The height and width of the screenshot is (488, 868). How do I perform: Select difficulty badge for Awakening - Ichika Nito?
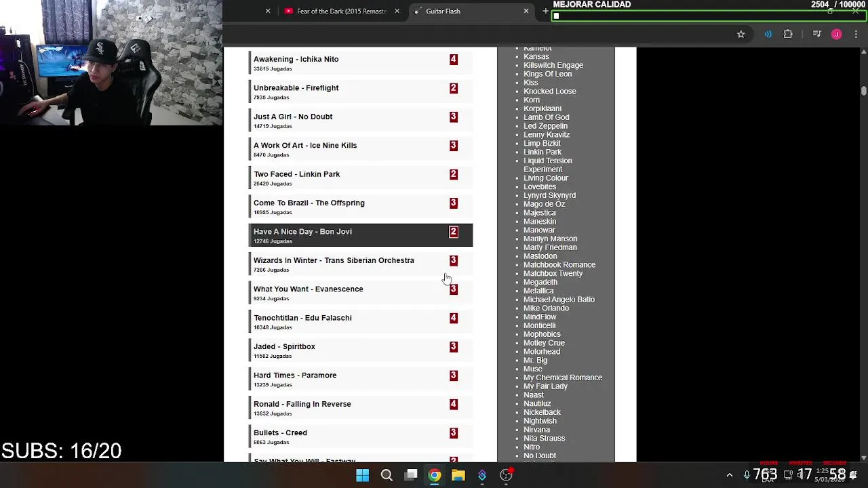(x=454, y=60)
